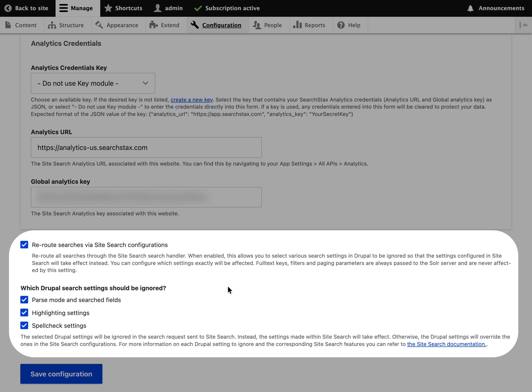Open the Configuration menu item
Screen dimensions: 532x392
point(218,25)
